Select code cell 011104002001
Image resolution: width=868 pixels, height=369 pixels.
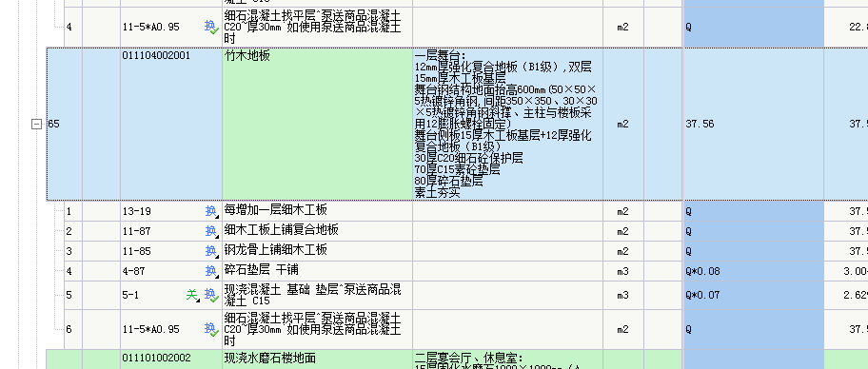coord(171,125)
